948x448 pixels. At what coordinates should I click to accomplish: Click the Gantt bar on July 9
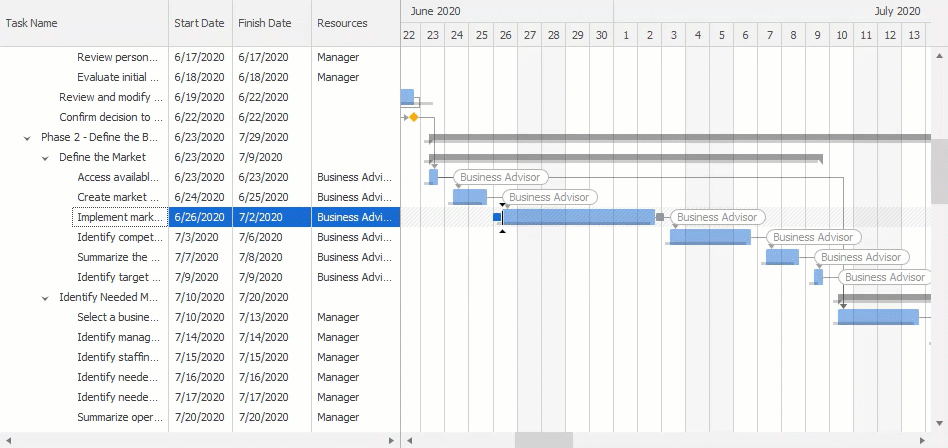[819, 276]
